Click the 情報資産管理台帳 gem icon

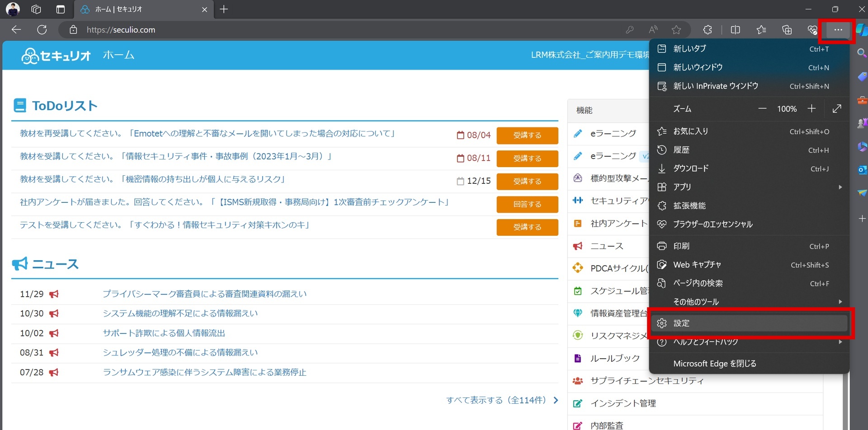click(x=578, y=313)
